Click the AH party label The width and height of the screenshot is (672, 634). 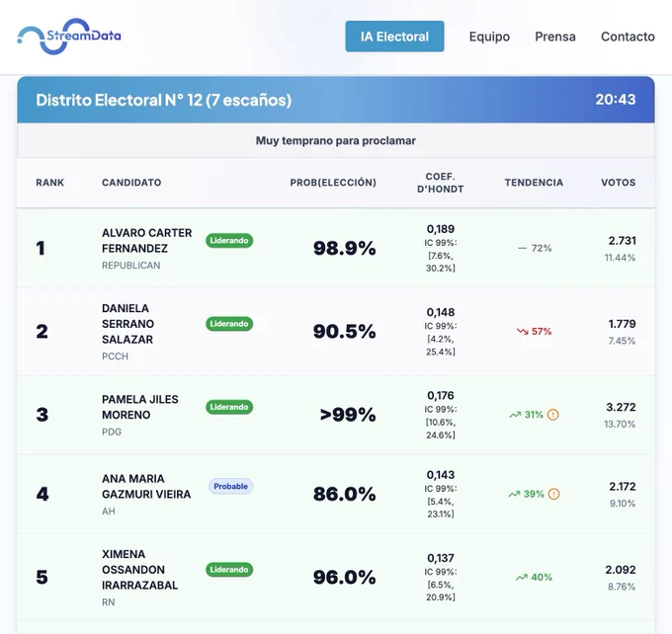click(109, 512)
